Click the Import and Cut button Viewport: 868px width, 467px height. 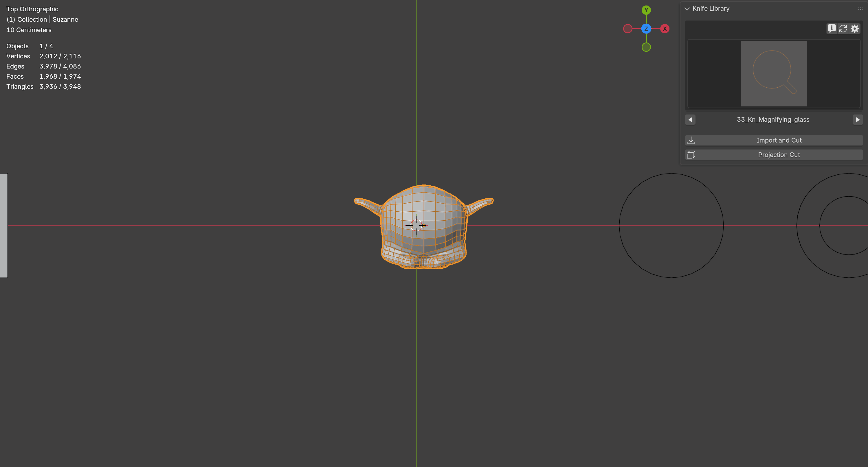pos(774,141)
